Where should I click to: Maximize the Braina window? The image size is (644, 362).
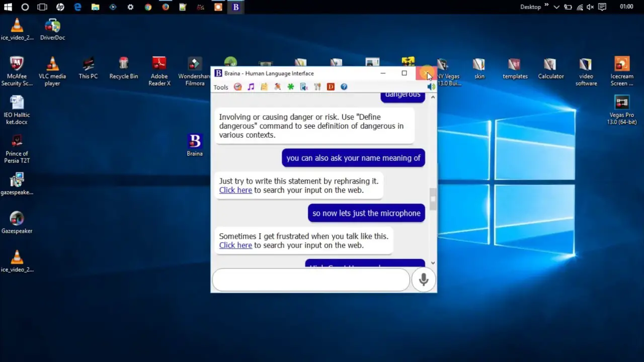404,73
